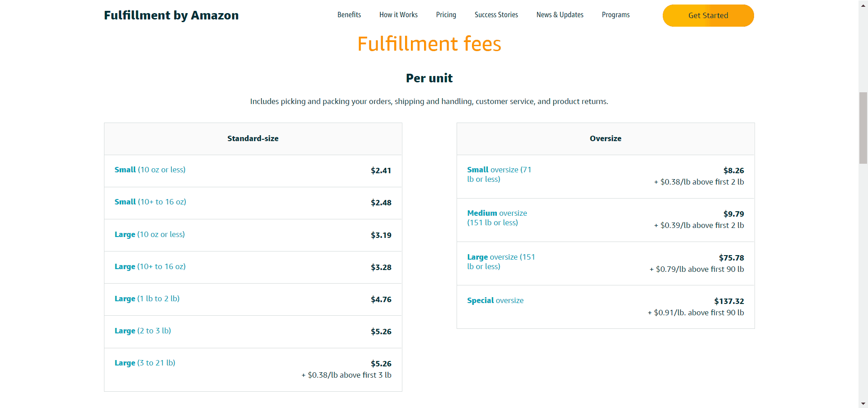
Task: Click the $3.28 fee value
Action: tap(381, 267)
